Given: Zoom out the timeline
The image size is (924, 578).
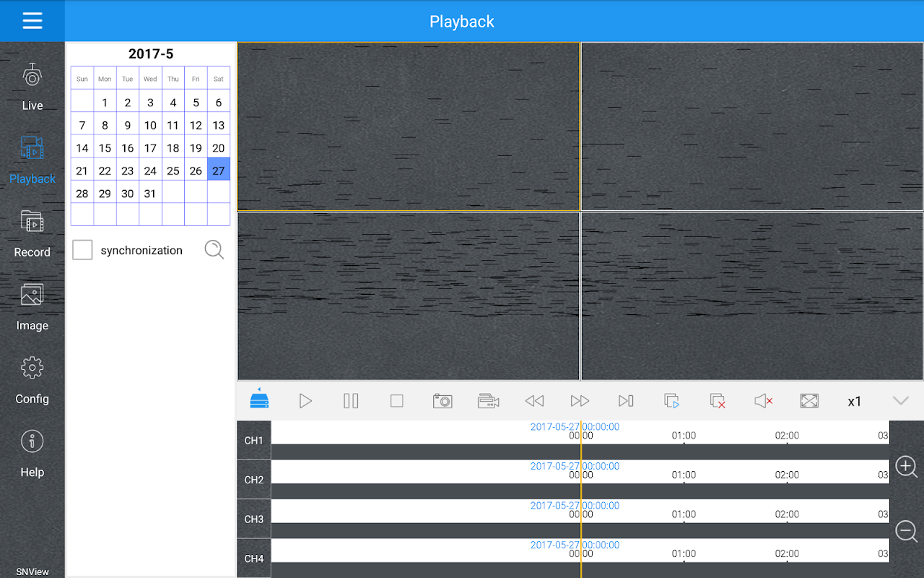Looking at the screenshot, I should tap(907, 532).
